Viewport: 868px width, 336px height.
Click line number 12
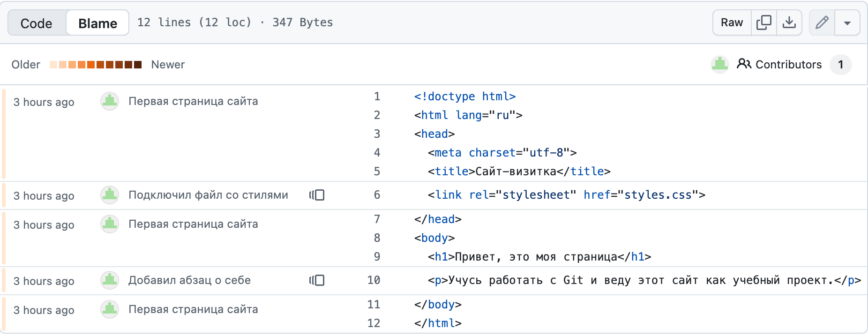click(x=374, y=323)
